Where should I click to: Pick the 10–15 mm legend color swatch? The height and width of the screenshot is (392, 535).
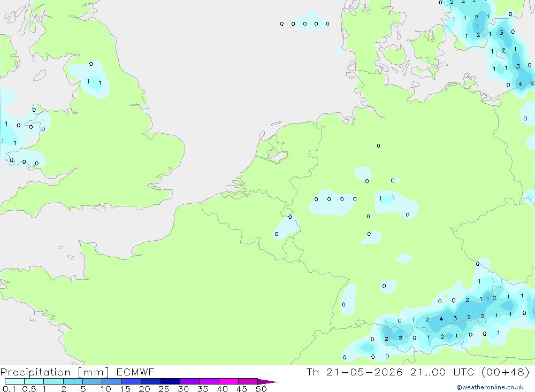(x=112, y=381)
